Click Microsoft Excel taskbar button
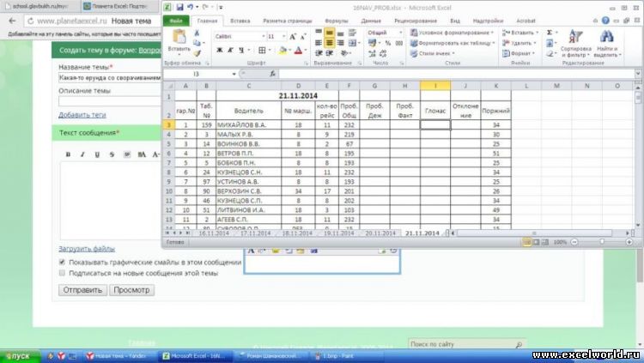This screenshot has width=644, height=363. click(x=193, y=356)
